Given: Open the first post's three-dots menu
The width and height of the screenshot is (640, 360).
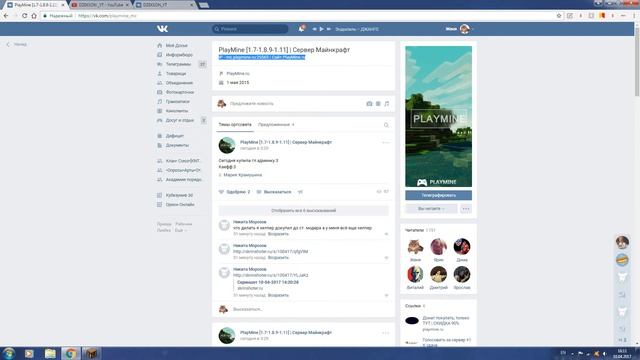Looking at the screenshot, I should (385, 142).
